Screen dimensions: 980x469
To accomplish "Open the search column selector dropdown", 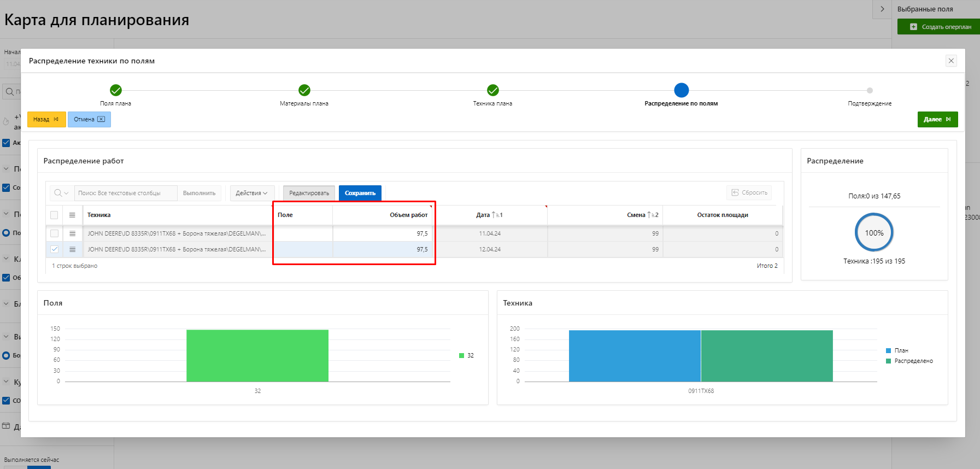I will 61,193.
